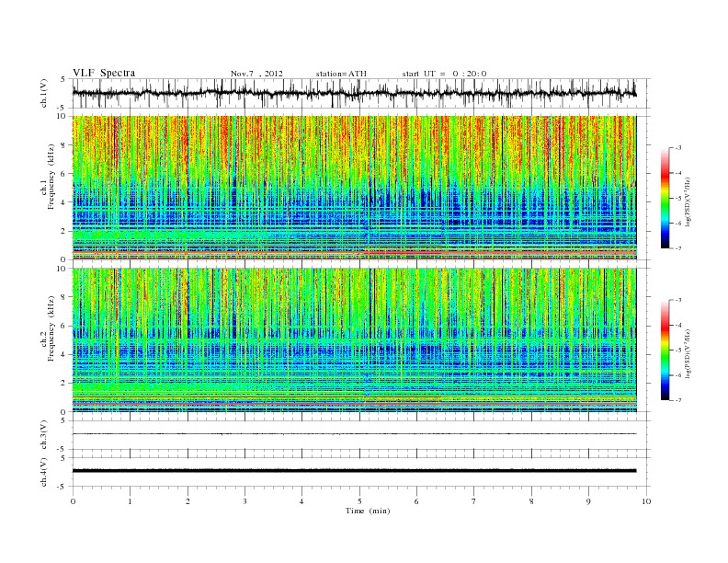Click the time axis tick label "4"
Screen dimensions: 728x563
tap(301, 501)
